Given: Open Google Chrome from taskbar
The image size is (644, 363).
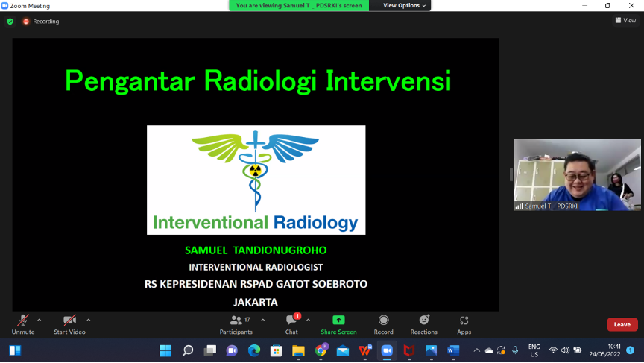Looking at the screenshot, I should [321, 350].
